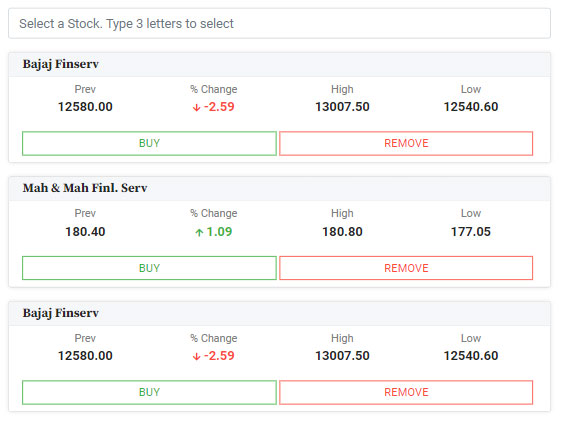Click 12540.60 low in bottommost Bajaj card
The height and width of the screenshot is (421, 562).
(x=471, y=356)
